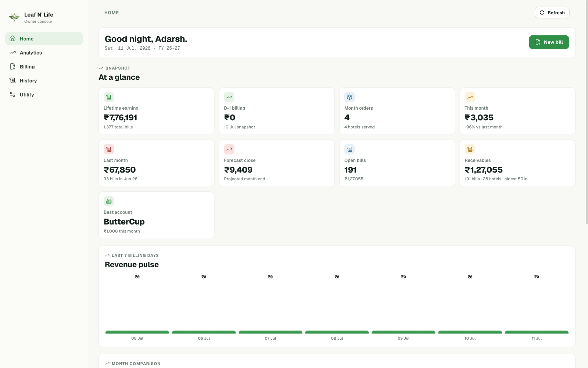Select the 06 Jul revenue bar
The width and height of the screenshot is (588, 368).
(x=204, y=332)
